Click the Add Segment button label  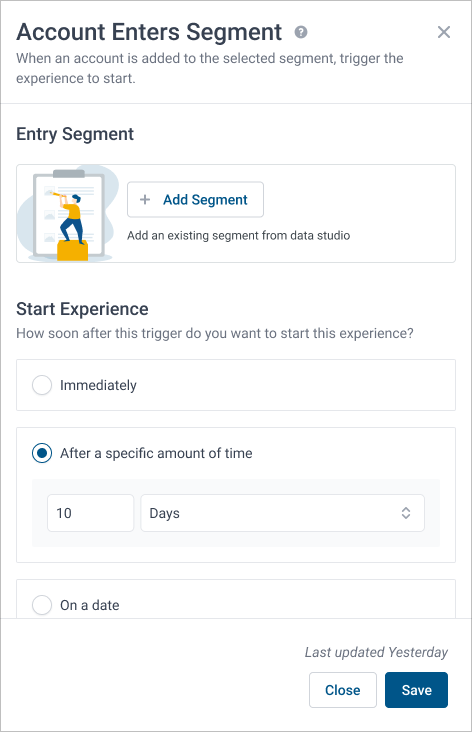(x=205, y=200)
